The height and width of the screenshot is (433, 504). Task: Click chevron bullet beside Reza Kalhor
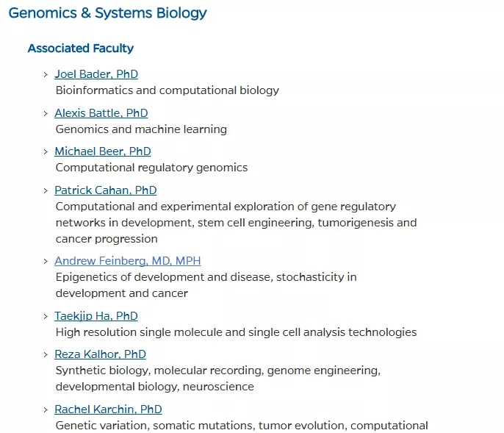[x=46, y=355]
